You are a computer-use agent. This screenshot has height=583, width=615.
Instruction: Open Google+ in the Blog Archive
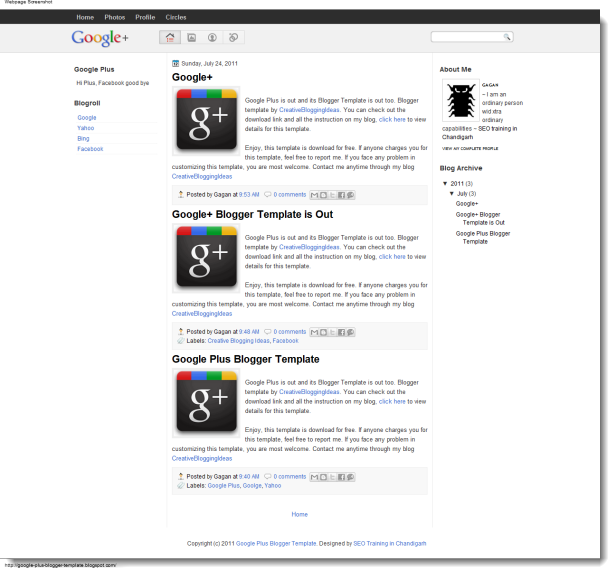click(467, 204)
